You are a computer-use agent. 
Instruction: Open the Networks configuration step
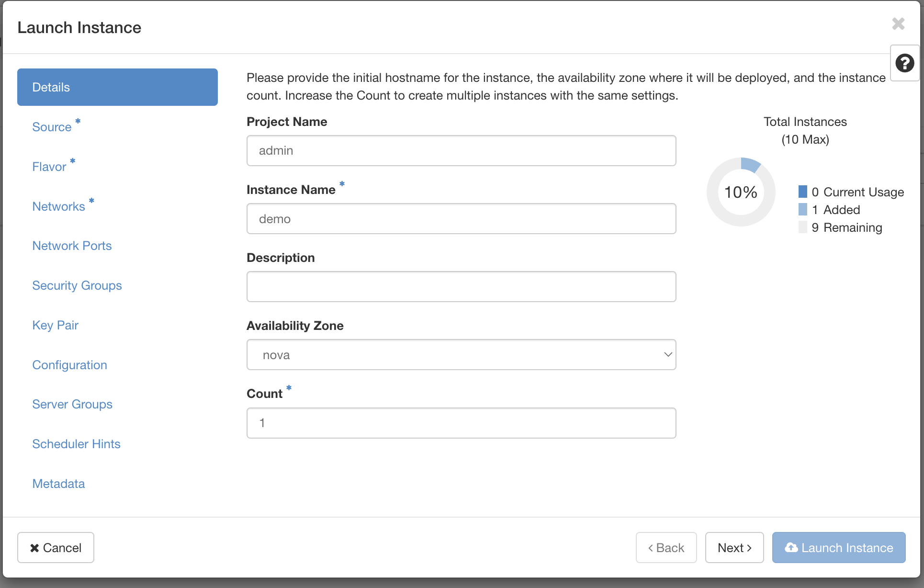coord(59,206)
